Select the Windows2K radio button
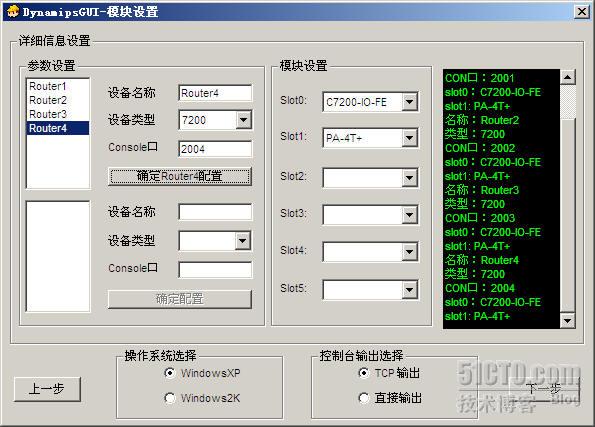The height and width of the screenshot is (427, 595). pos(170,398)
